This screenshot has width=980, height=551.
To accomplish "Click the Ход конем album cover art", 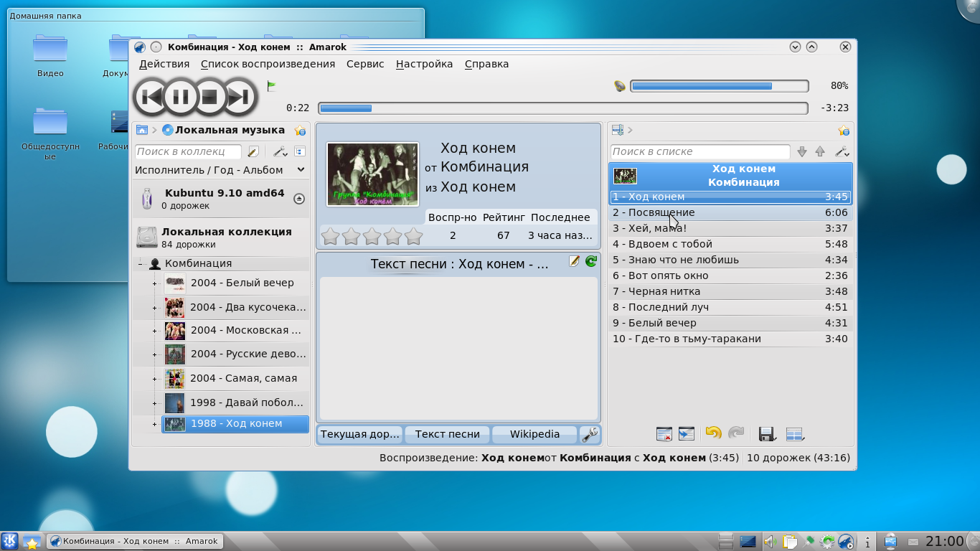I will click(372, 174).
